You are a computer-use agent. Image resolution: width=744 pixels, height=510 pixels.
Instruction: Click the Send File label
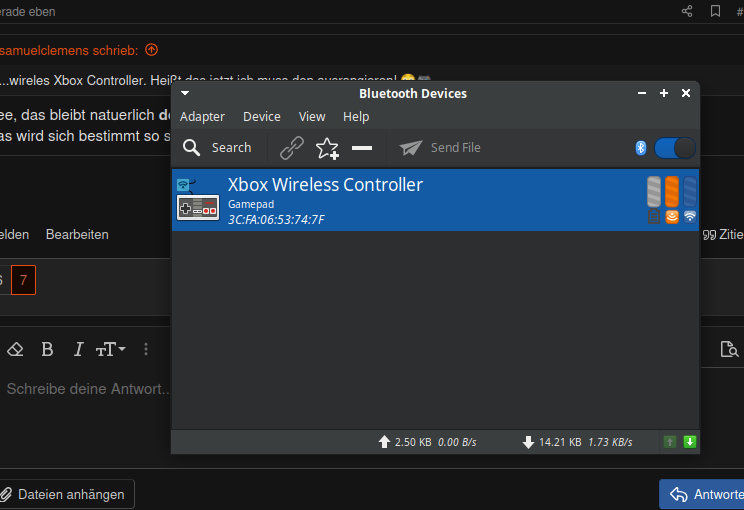(456, 148)
